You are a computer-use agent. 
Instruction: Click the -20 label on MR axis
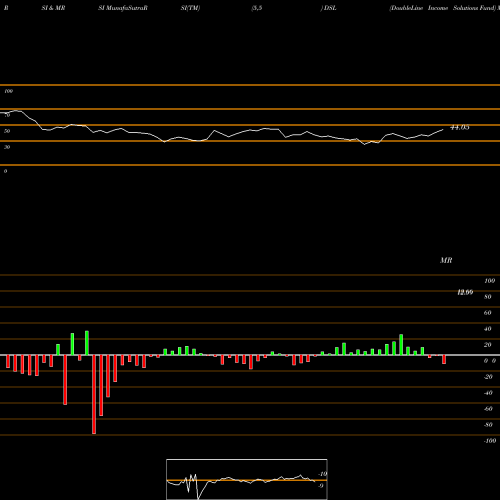(x=488, y=377)
